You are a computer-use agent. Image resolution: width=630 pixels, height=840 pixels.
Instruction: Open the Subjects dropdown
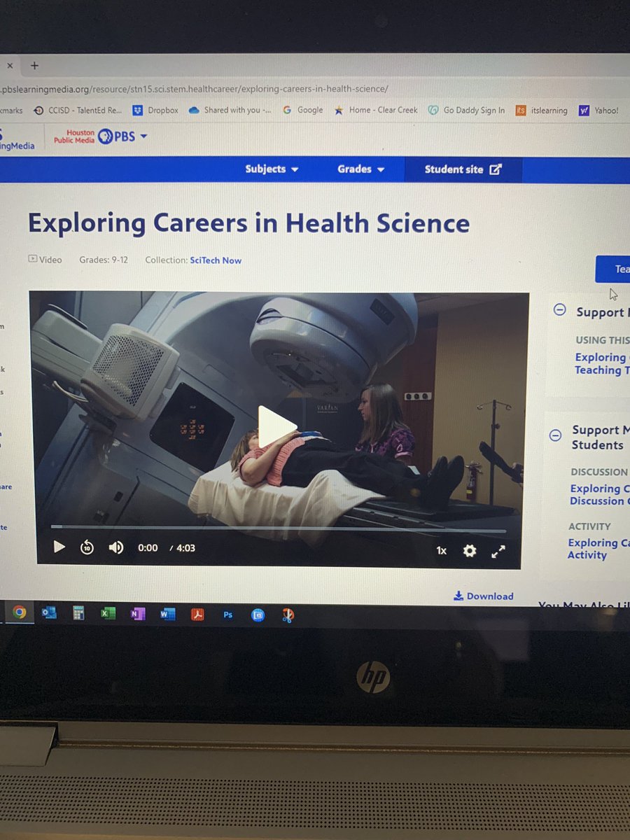(272, 169)
